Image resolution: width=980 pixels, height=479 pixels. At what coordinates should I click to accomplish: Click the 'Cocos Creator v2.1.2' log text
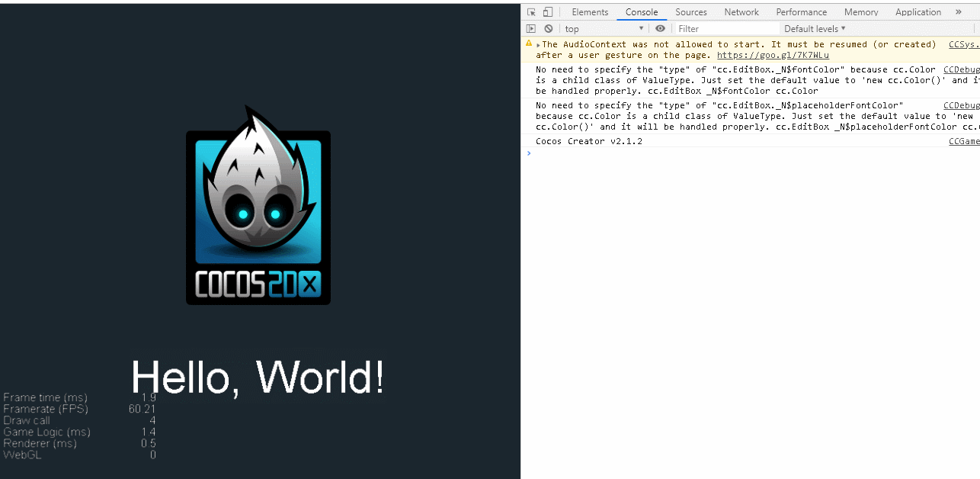[x=589, y=141]
